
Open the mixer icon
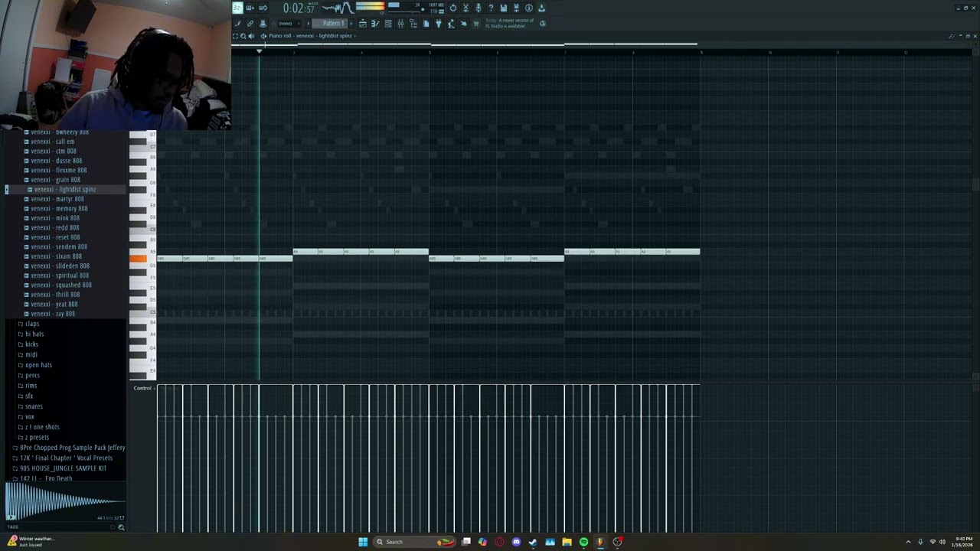point(400,24)
